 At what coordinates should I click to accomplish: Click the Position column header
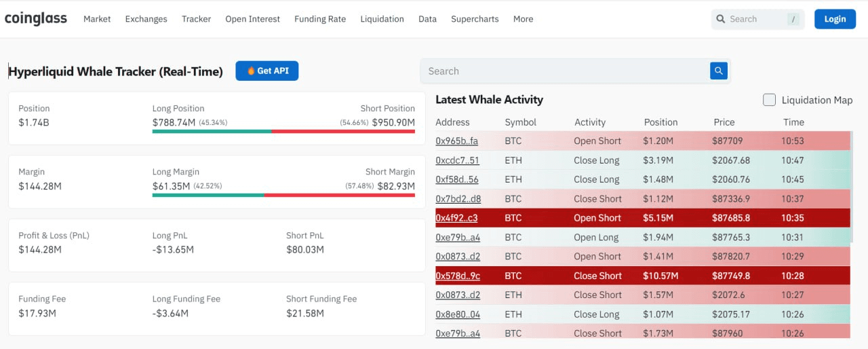click(660, 122)
